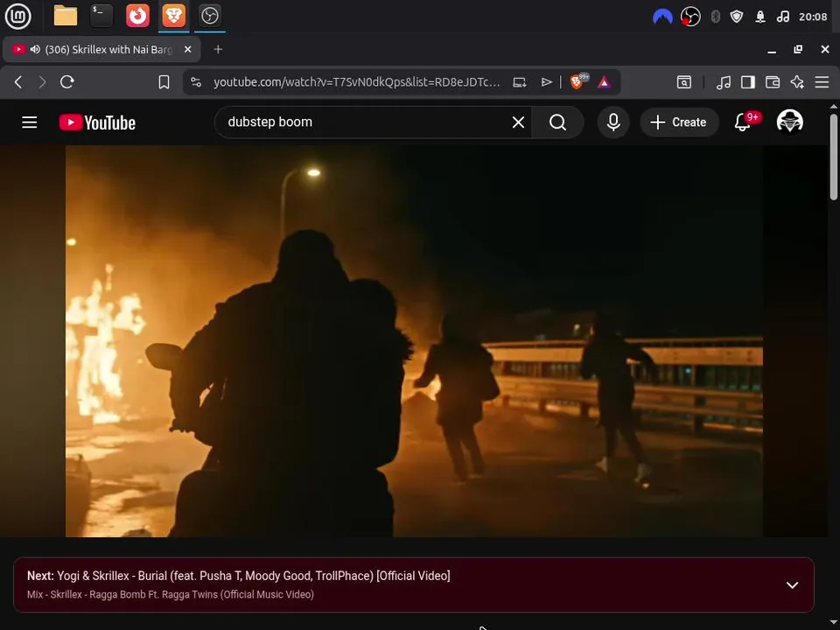Click the video player to pause

click(414, 340)
